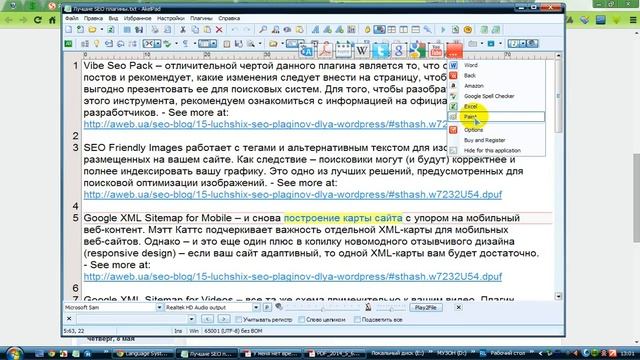
Task: Click the pilcrow paragraph marks icon
Action: (x=186, y=44)
